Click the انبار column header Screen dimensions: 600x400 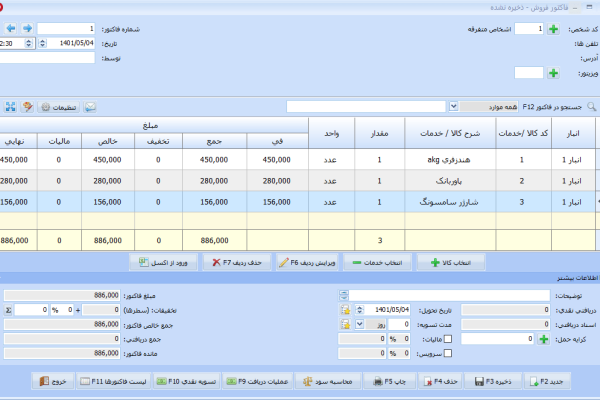(573, 133)
